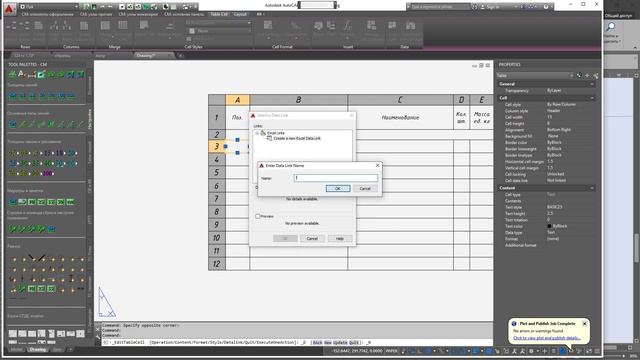This screenshot has height=360, width=640.
Task: Click the help question mark icon in title bar
Action: coord(546,7)
